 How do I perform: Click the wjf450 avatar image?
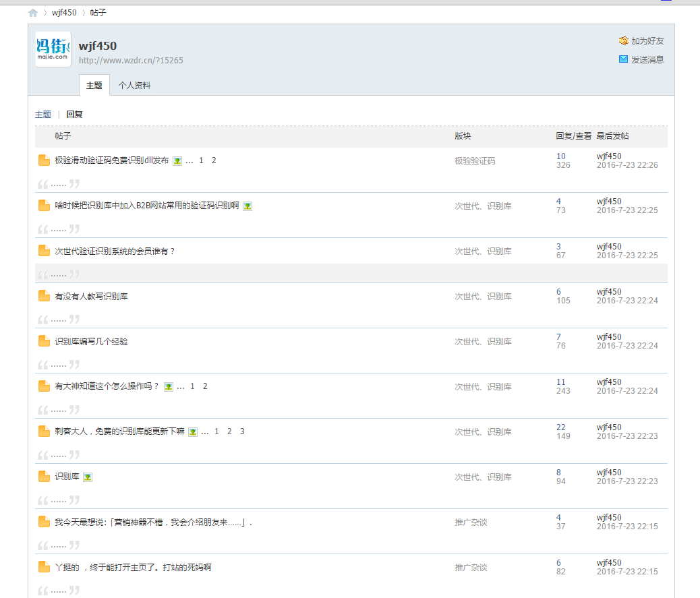click(x=53, y=49)
